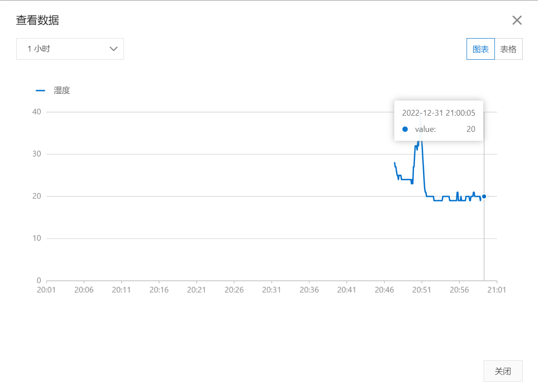The width and height of the screenshot is (538, 392).
Task: Select the highlighted data point at 21:00:05
Action: click(x=484, y=196)
